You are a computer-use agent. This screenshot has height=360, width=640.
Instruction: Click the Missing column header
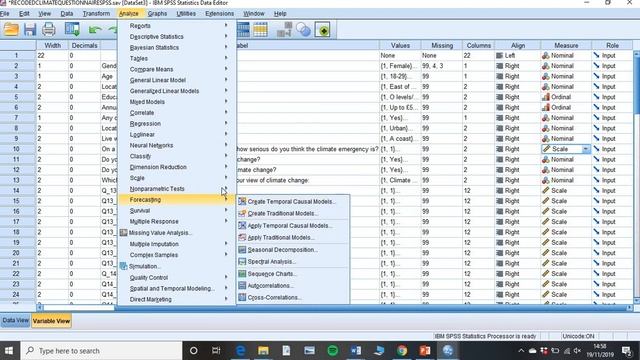(442, 45)
